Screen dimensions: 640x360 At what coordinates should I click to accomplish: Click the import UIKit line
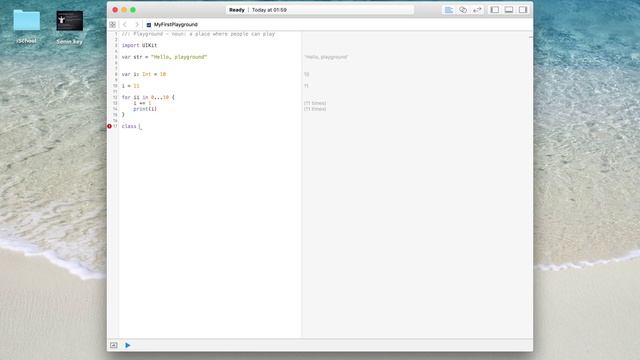tap(139, 45)
